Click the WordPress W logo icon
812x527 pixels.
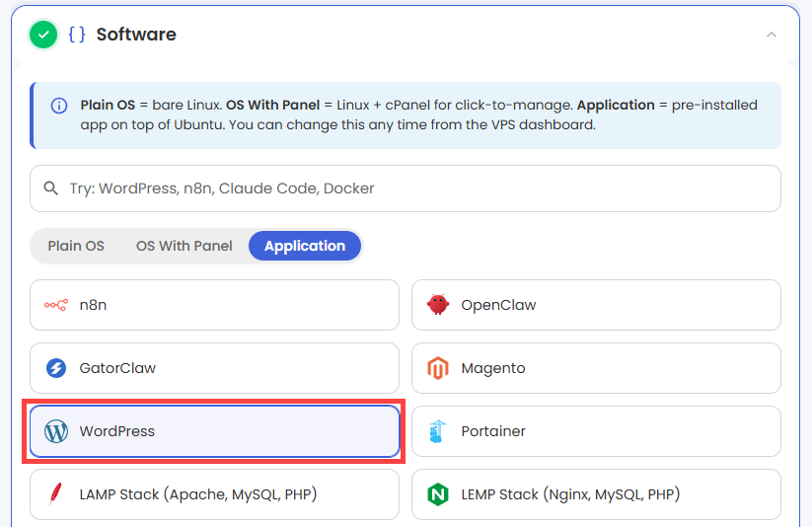56,431
